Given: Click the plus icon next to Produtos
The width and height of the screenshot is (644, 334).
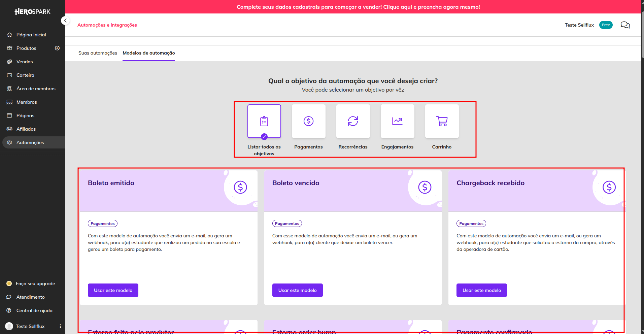Looking at the screenshot, I should (57, 48).
